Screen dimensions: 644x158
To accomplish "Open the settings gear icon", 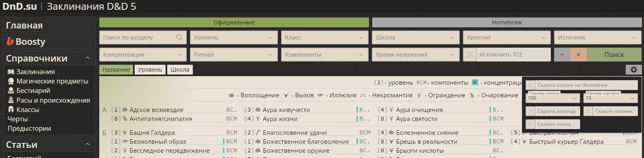I will point(633,70).
